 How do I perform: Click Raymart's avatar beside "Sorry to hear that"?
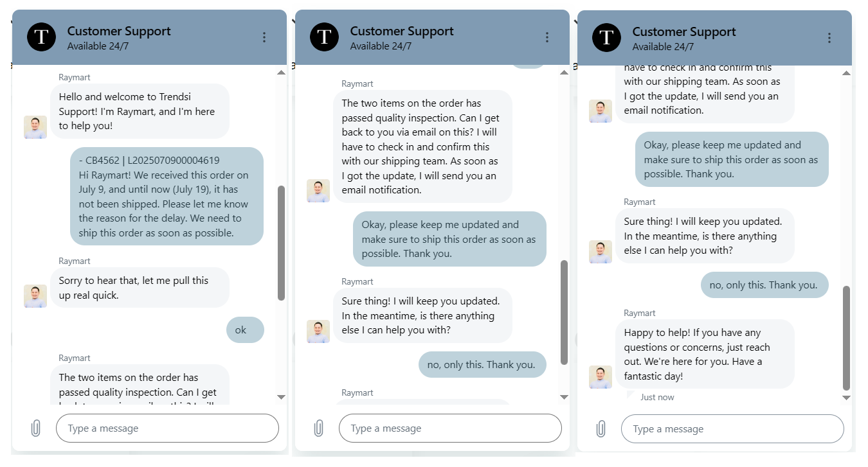tap(35, 296)
